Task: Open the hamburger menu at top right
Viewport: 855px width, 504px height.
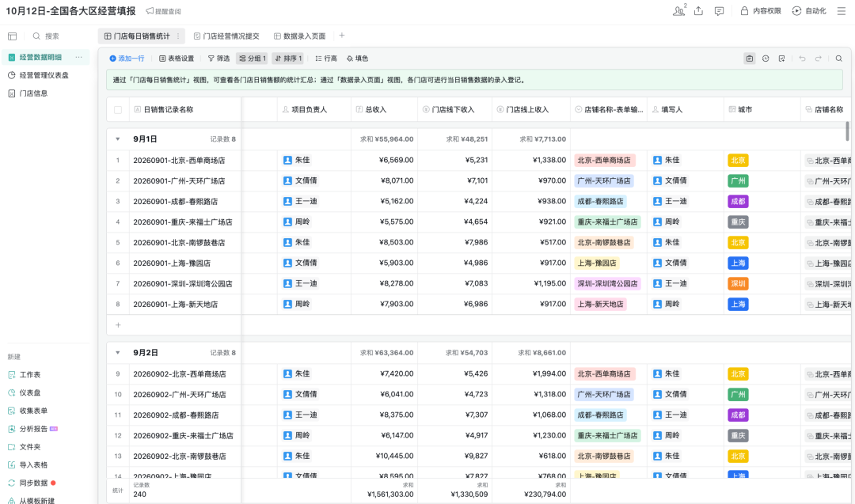Action: (842, 11)
